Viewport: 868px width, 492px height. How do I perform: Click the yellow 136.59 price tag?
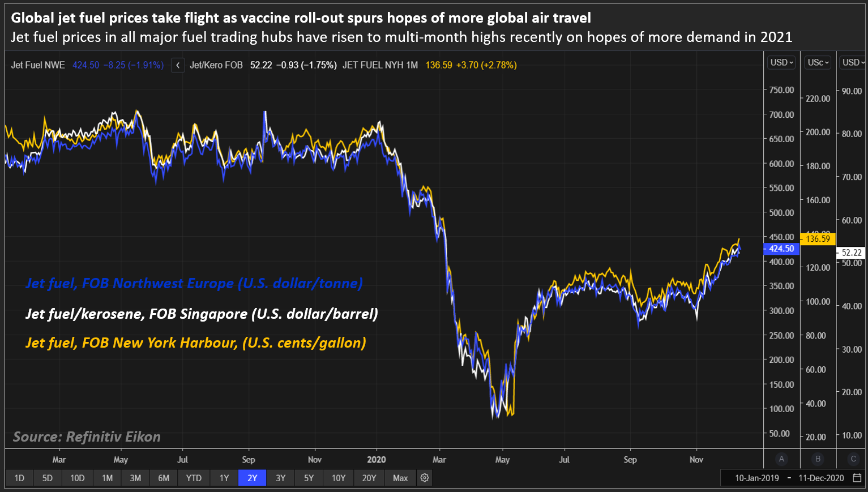point(818,239)
